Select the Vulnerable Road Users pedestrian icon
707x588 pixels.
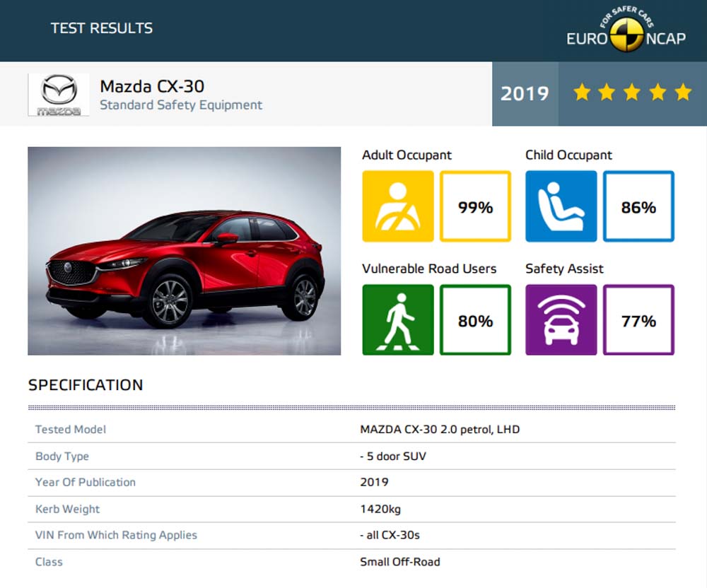click(x=397, y=319)
